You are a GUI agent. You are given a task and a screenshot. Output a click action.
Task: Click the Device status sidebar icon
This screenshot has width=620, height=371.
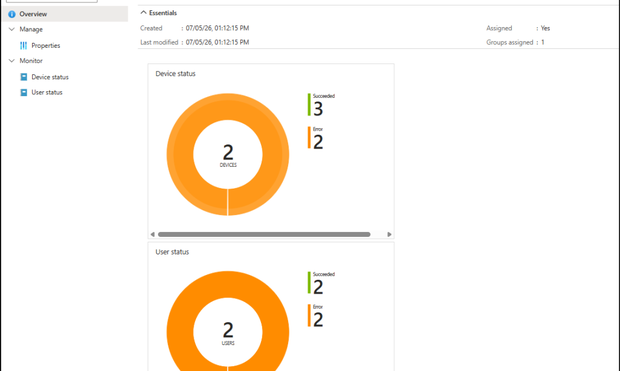[24, 77]
